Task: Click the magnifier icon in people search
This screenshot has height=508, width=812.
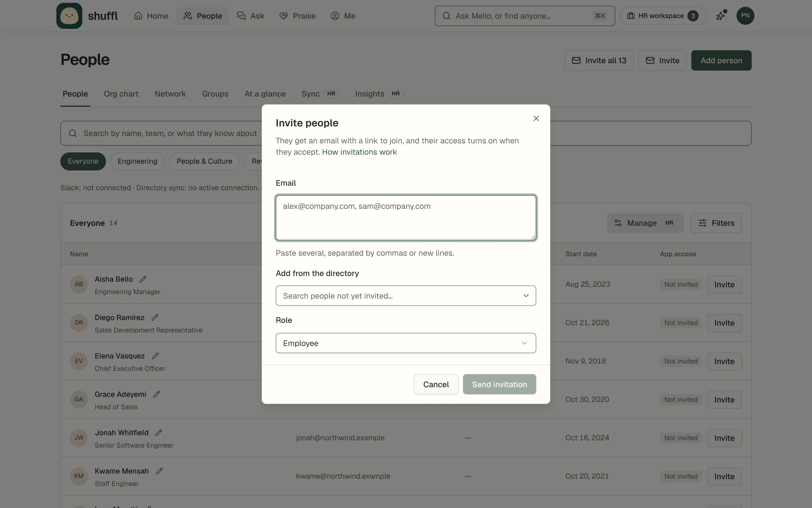Action: 73,133
